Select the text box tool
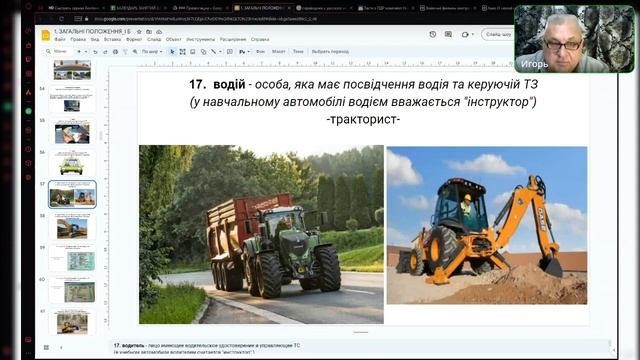The height and width of the screenshot is (360, 640). tap(182, 52)
